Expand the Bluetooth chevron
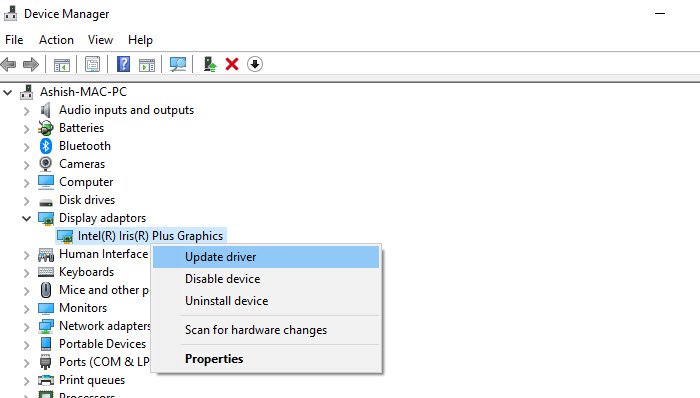Viewport: 700px width, 398px height. (26, 147)
